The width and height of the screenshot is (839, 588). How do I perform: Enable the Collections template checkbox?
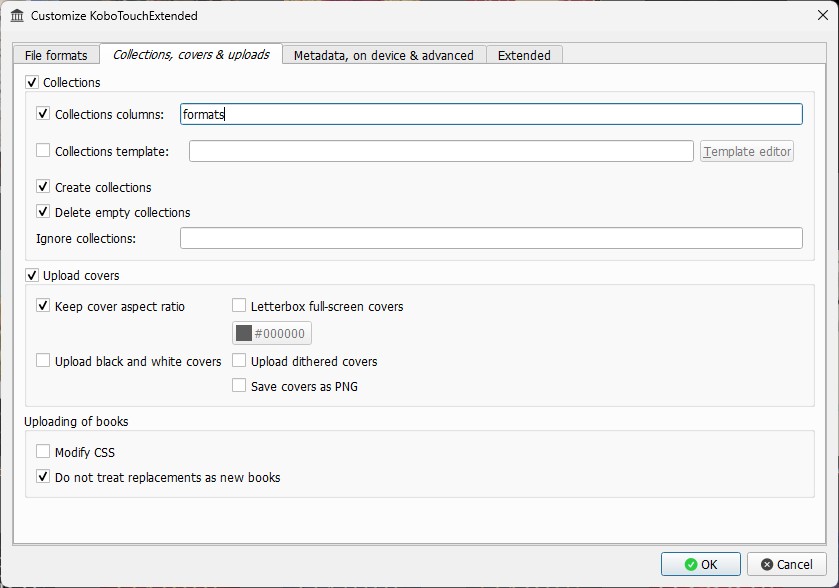point(43,150)
